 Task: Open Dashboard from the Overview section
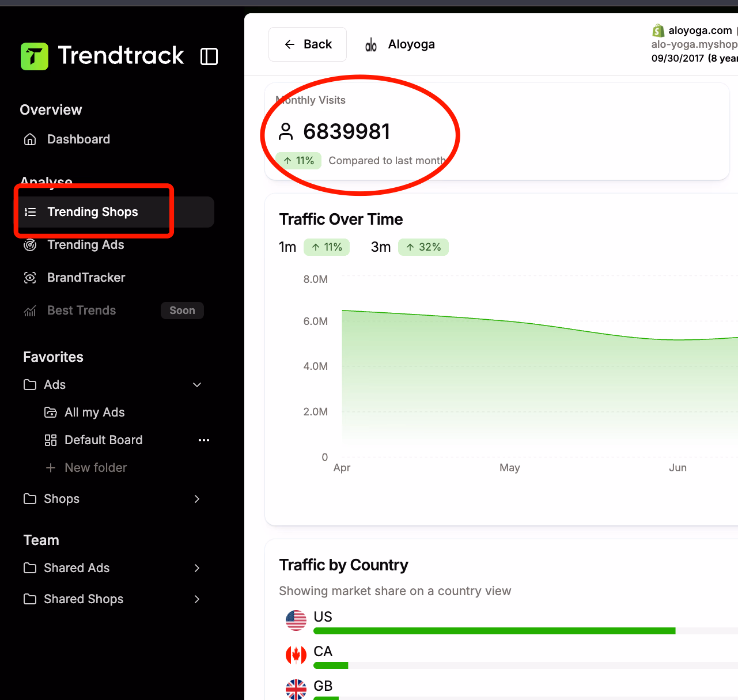(x=78, y=139)
